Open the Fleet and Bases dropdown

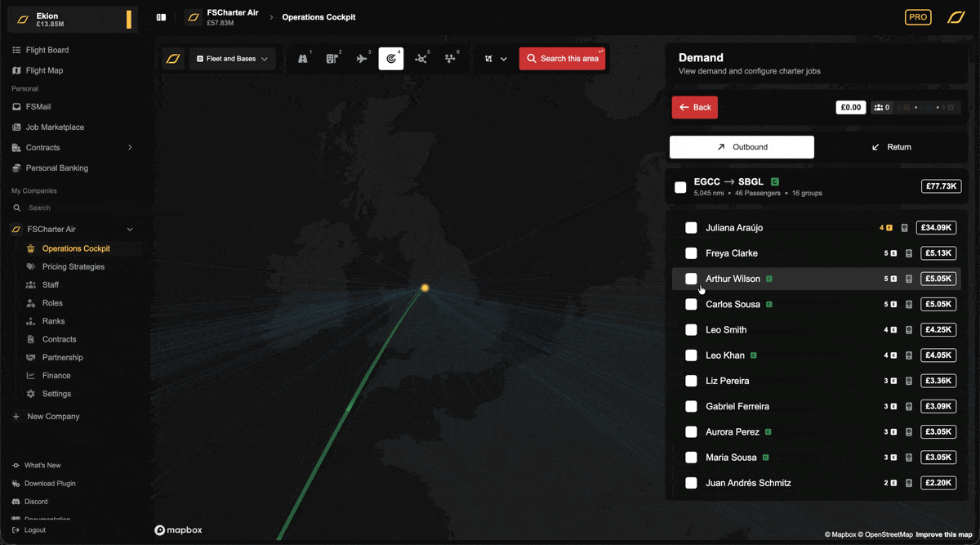233,59
